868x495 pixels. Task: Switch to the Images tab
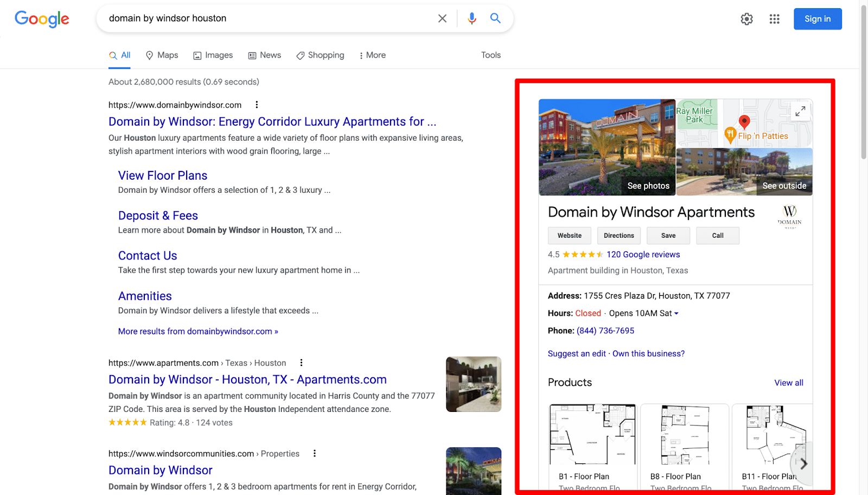click(213, 55)
